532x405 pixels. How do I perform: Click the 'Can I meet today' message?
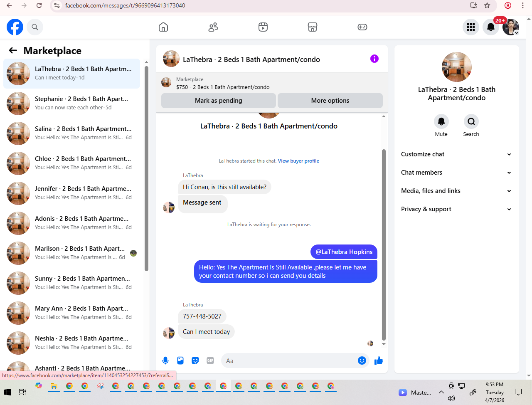[x=206, y=332]
